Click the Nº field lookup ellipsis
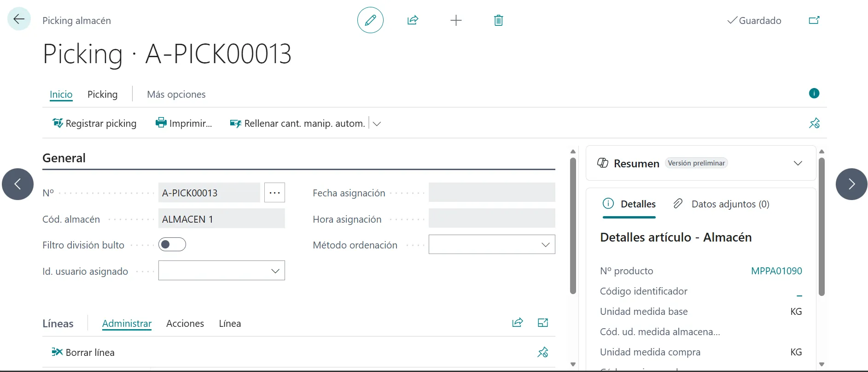This screenshot has height=372, width=868. 274,193
